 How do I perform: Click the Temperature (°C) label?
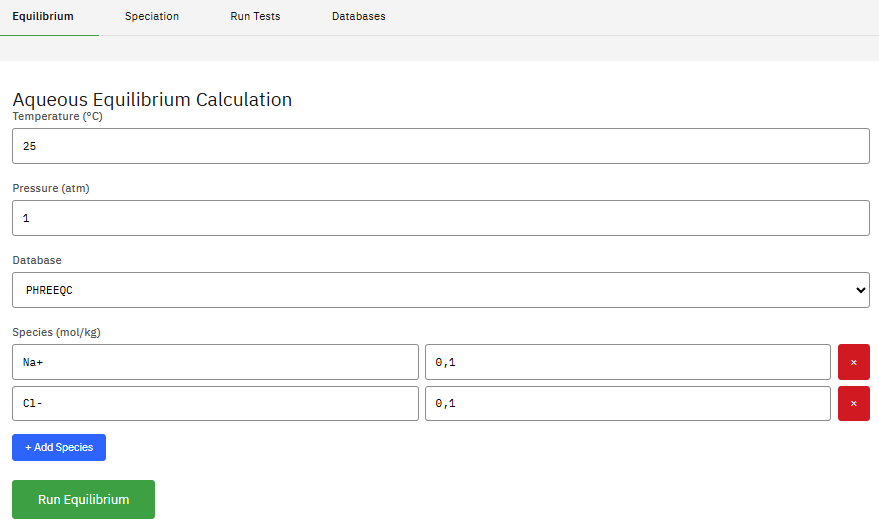[57, 117]
